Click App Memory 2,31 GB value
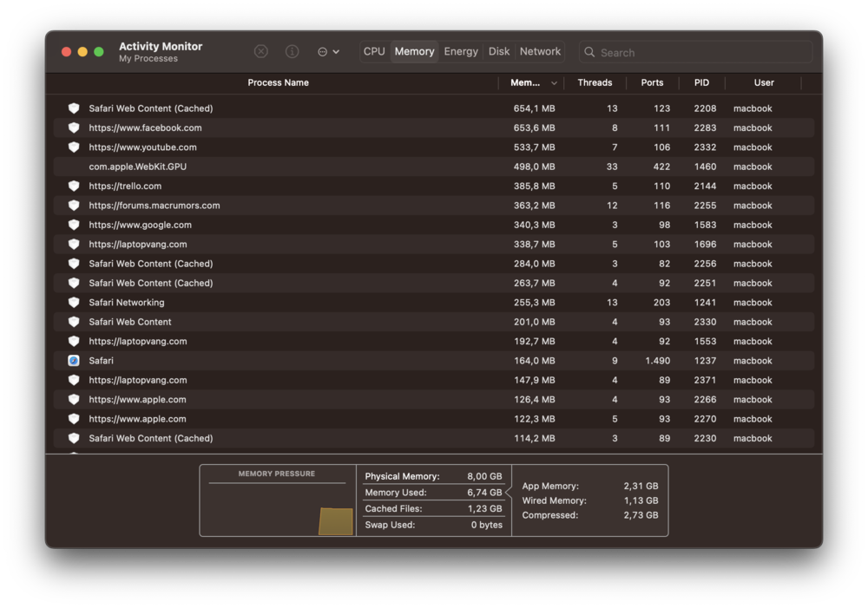Image resolution: width=868 pixels, height=608 pixels. click(x=641, y=486)
